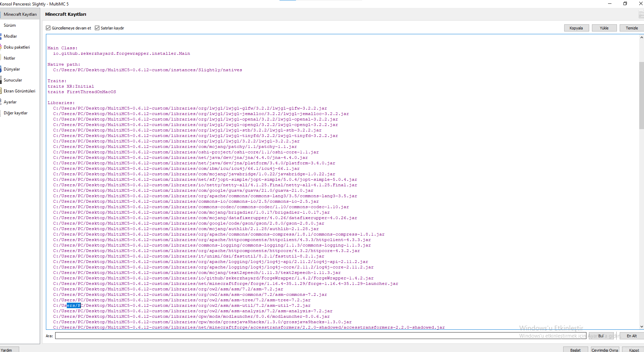
Task: Click the Başlat button
Action: pyautogui.click(x=575, y=350)
